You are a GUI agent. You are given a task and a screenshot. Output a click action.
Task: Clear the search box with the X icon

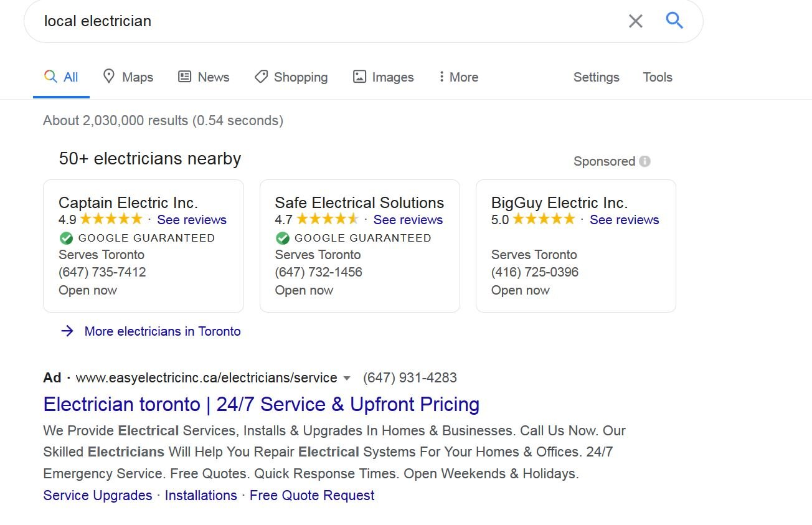click(x=635, y=21)
